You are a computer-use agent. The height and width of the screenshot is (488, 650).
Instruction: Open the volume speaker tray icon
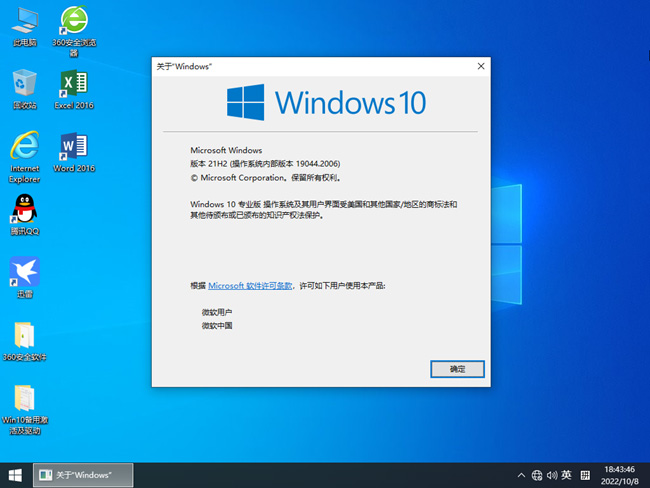552,476
